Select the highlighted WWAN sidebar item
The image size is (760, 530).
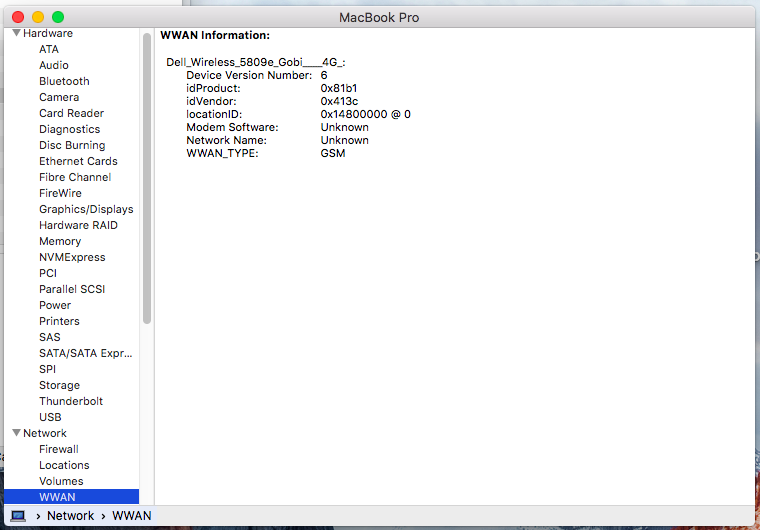[x=57, y=497]
